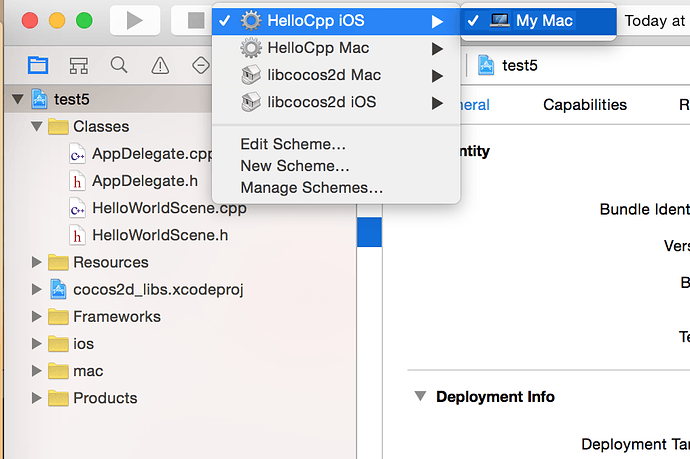The width and height of the screenshot is (690, 459).
Task: Open the Project navigator folder icon
Action: coord(38,66)
